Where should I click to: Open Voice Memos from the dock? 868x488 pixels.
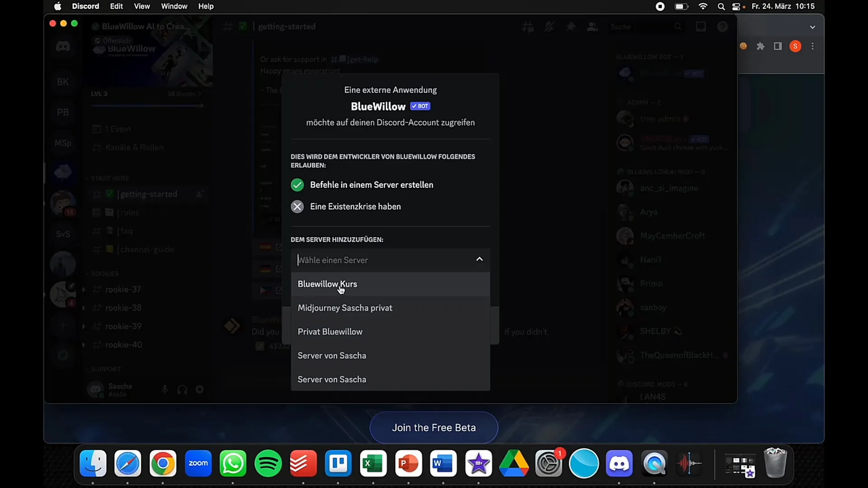[689, 464]
